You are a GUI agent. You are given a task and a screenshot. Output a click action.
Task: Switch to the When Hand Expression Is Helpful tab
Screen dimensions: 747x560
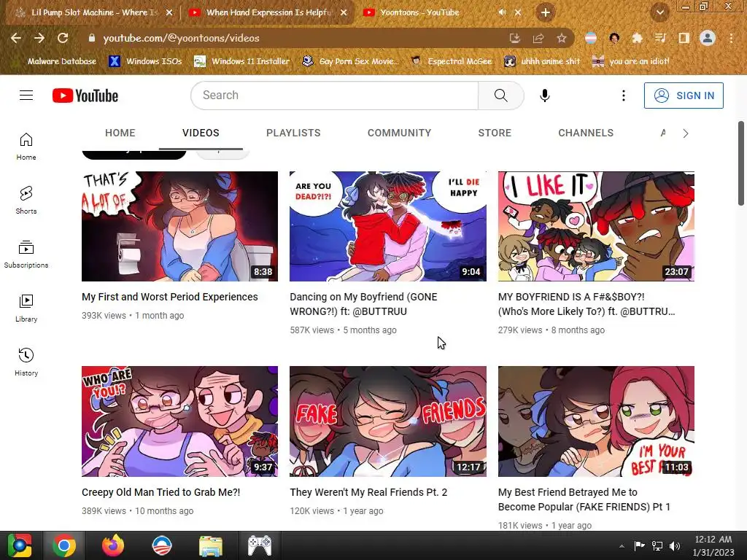click(x=268, y=12)
